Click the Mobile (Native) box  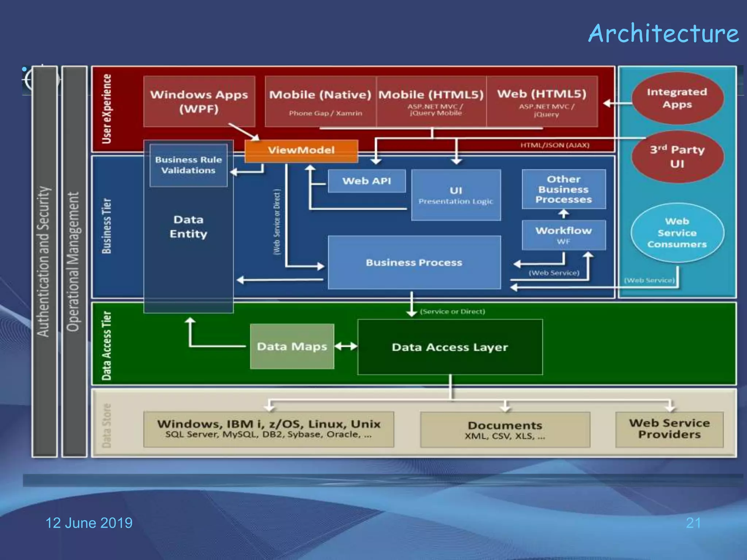click(320, 101)
